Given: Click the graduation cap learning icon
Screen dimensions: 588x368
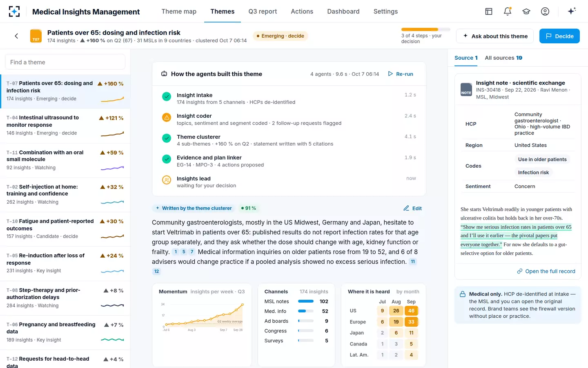Looking at the screenshot, I should [x=526, y=11].
